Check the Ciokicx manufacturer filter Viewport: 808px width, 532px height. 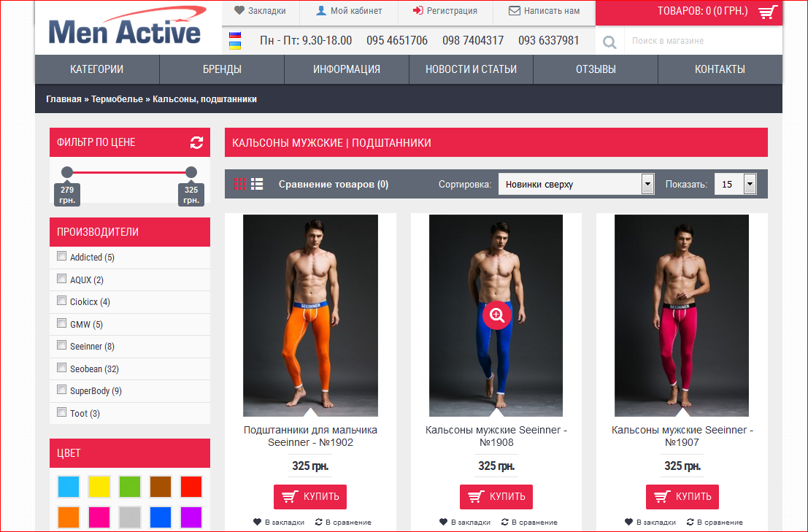(62, 300)
